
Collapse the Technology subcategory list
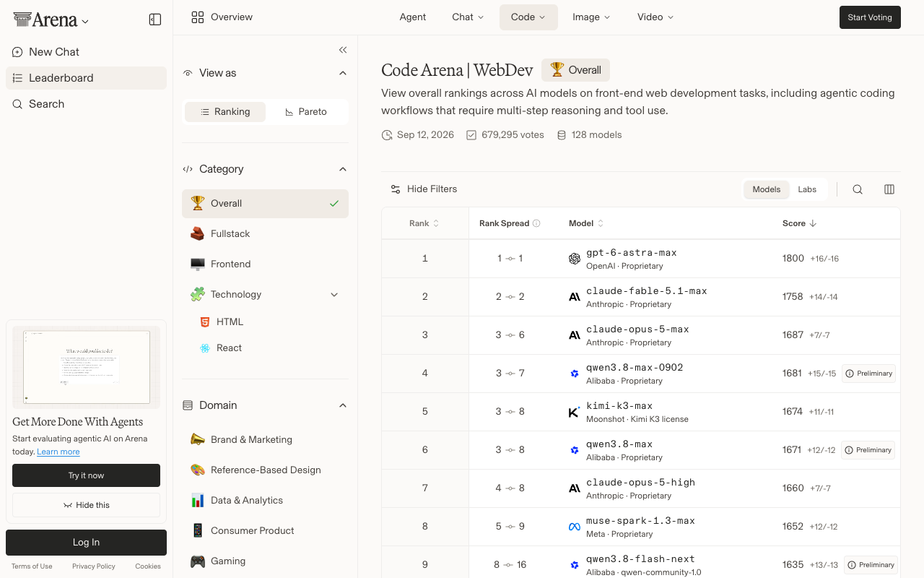(334, 295)
